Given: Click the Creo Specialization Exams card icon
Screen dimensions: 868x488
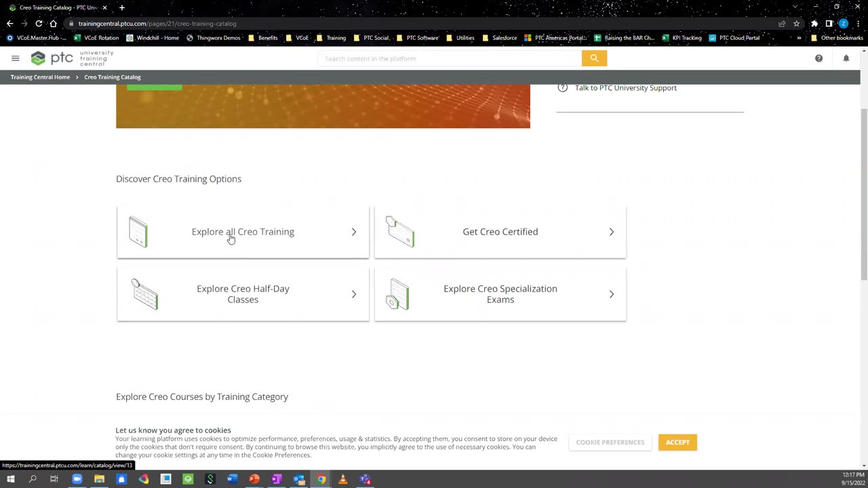Looking at the screenshot, I should coord(398,294).
